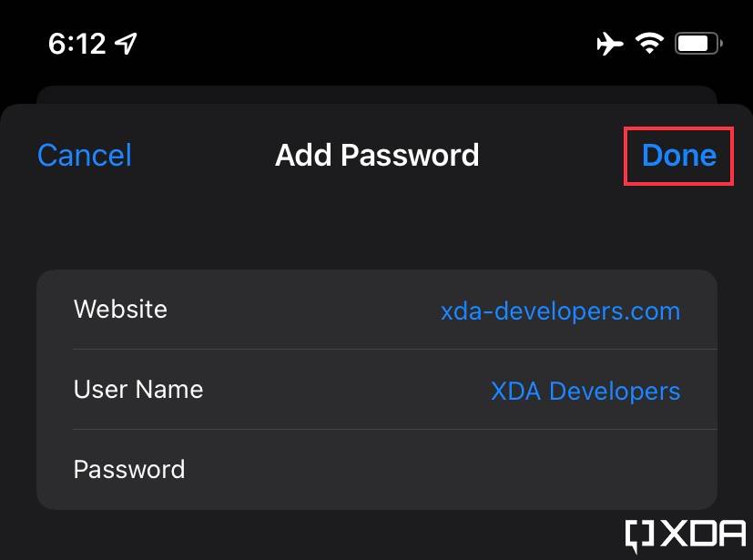Tap the Wi-Fi icon in the status bar
The image size is (753, 560).
pos(649,42)
